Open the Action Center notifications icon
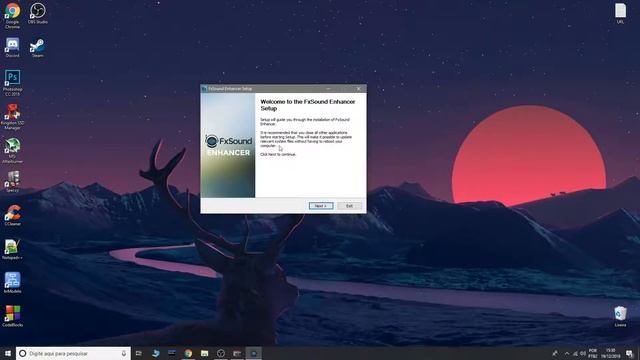640x360 pixels. pyautogui.click(x=629, y=353)
